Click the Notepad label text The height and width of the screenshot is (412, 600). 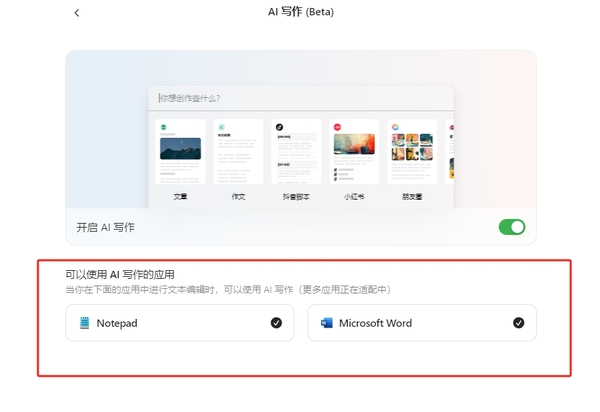pos(117,323)
